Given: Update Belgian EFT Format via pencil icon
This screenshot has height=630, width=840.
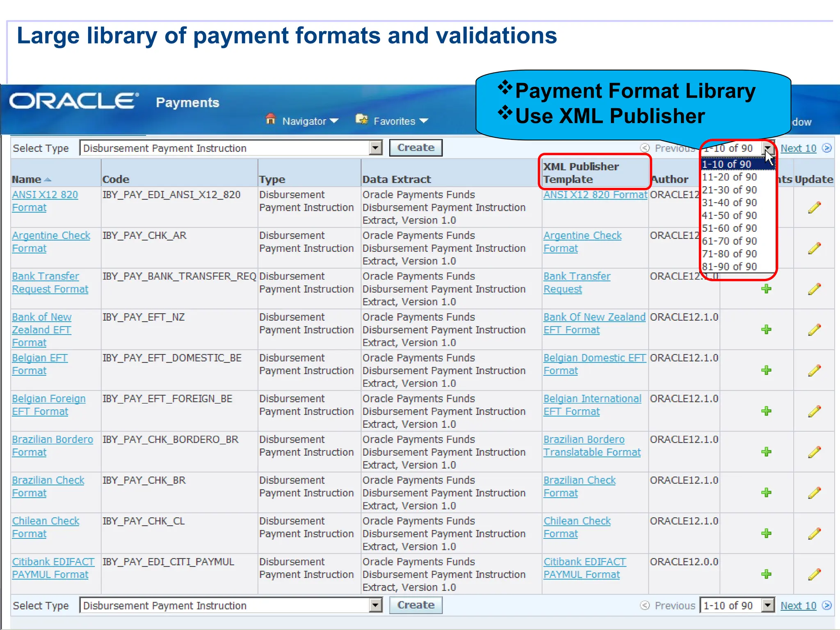Looking at the screenshot, I should pos(814,371).
